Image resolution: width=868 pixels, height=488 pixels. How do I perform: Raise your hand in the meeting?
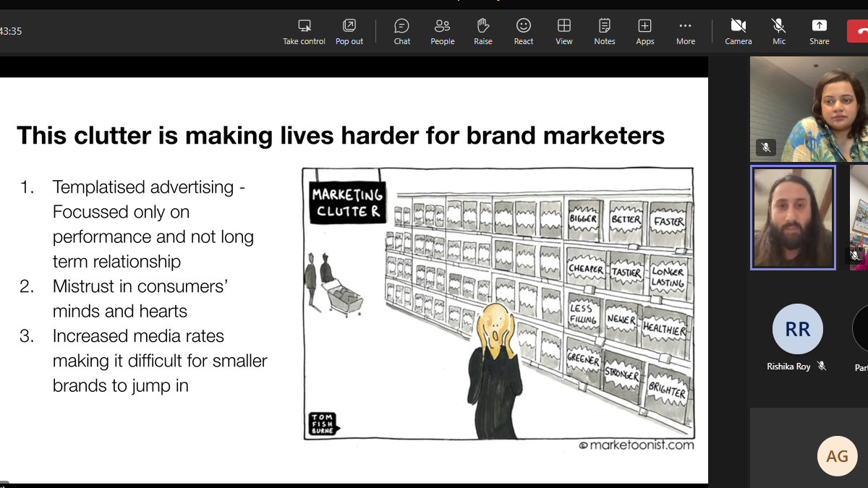[483, 32]
